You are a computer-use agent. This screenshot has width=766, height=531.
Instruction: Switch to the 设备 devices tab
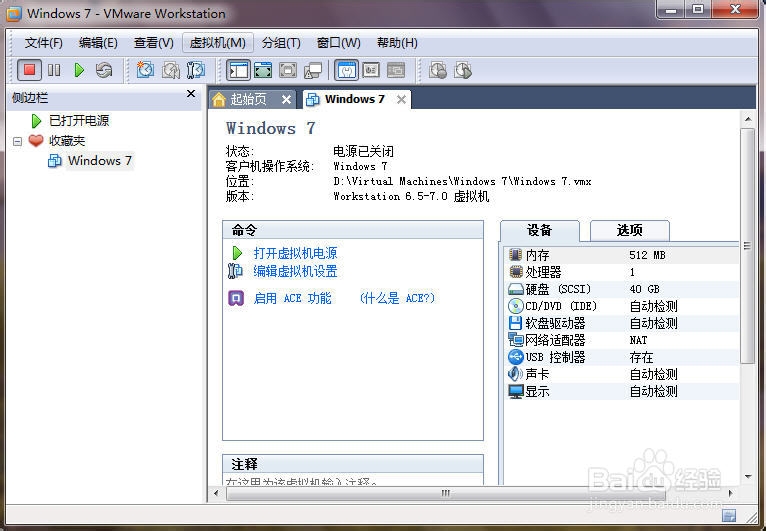tap(539, 230)
